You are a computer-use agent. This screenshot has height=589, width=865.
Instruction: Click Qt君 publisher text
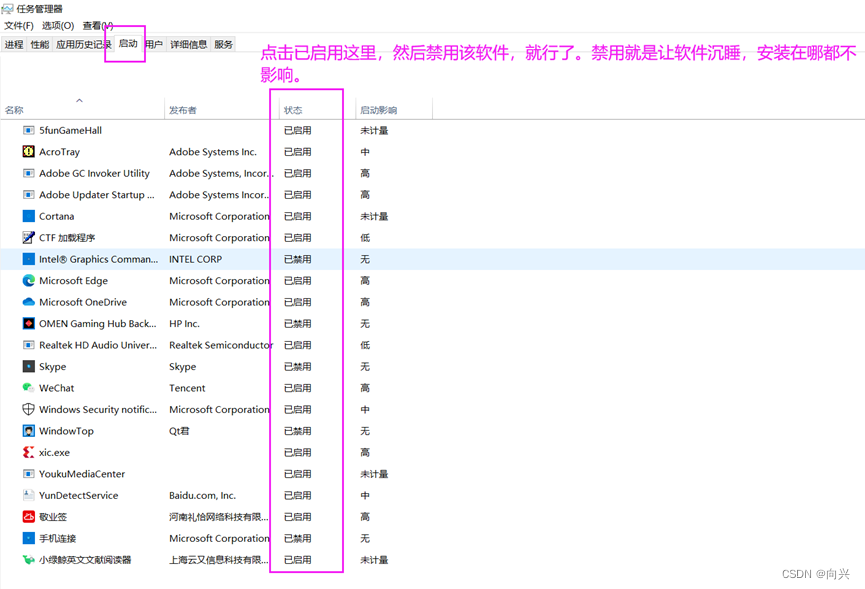pyautogui.click(x=179, y=431)
